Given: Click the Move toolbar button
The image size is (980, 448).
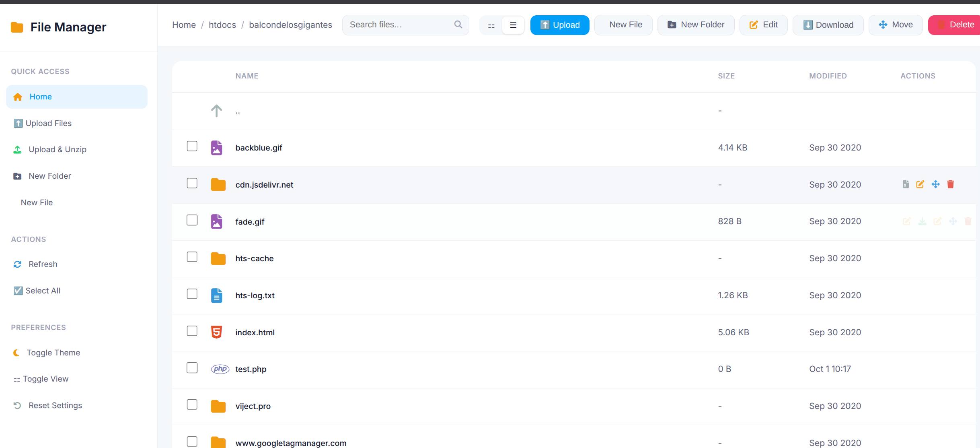Looking at the screenshot, I should (896, 25).
